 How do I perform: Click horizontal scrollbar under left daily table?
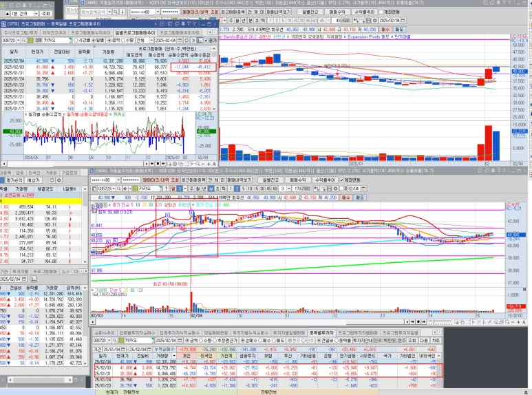(x=41, y=380)
